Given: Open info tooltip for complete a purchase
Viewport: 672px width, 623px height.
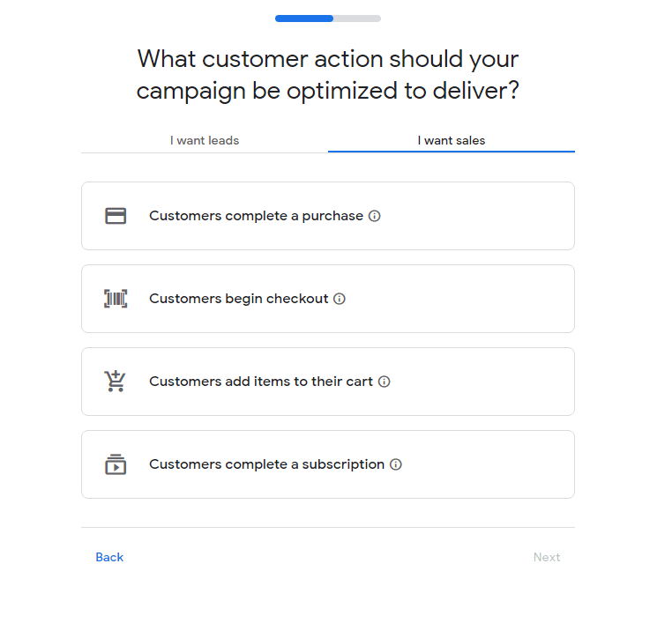Looking at the screenshot, I should click(375, 216).
